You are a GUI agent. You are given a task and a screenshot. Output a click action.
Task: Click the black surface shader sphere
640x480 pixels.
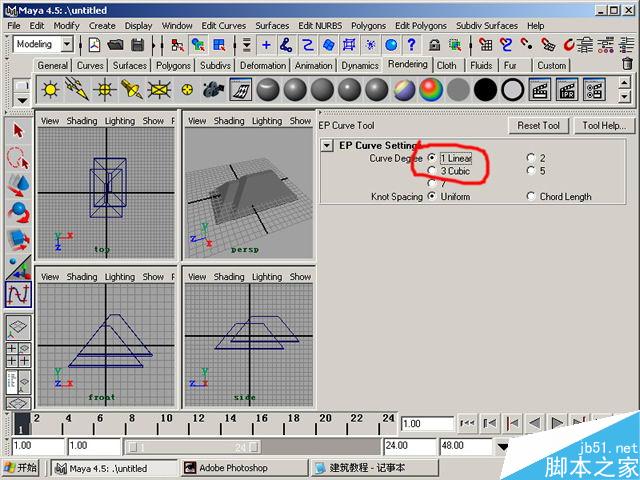[485, 89]
